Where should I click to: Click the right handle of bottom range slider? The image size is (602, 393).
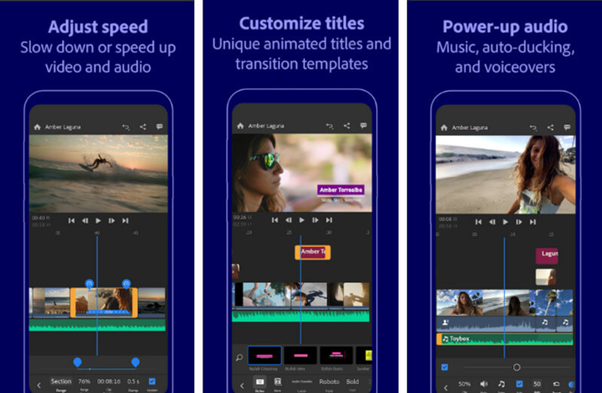[135, 362]
